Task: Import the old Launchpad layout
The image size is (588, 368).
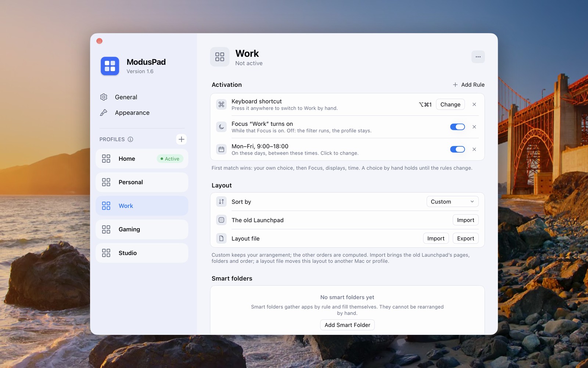Action: click(466, 220)
